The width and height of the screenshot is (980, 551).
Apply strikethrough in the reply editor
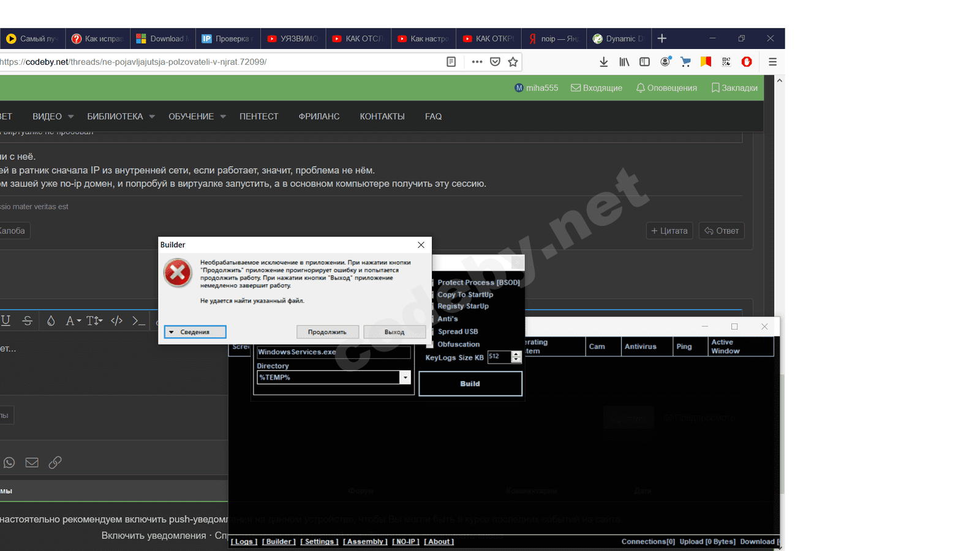point(28,320)
